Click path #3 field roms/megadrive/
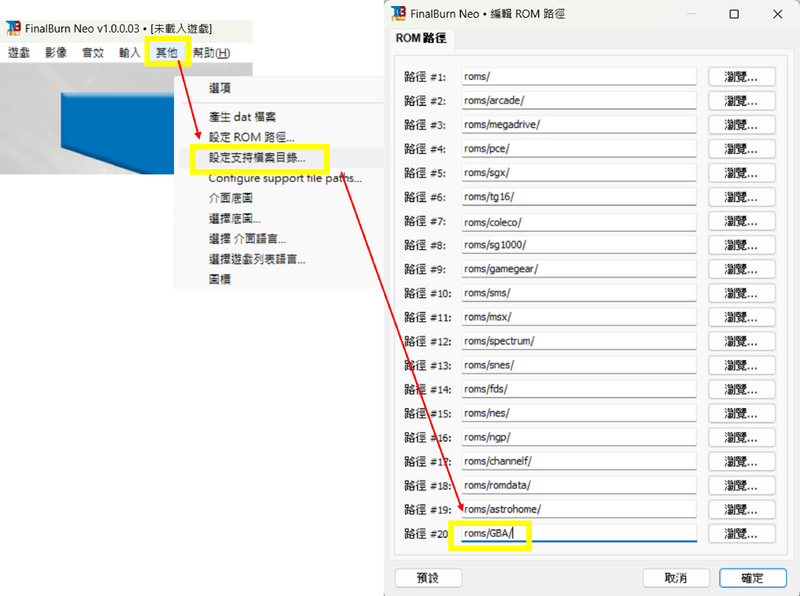The width and height of the screenshot is (800, 596). (579, 125)
